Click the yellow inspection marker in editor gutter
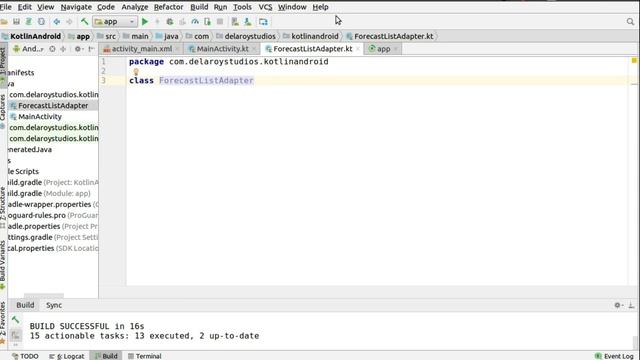640x360 pixels. tap(634, 60)
